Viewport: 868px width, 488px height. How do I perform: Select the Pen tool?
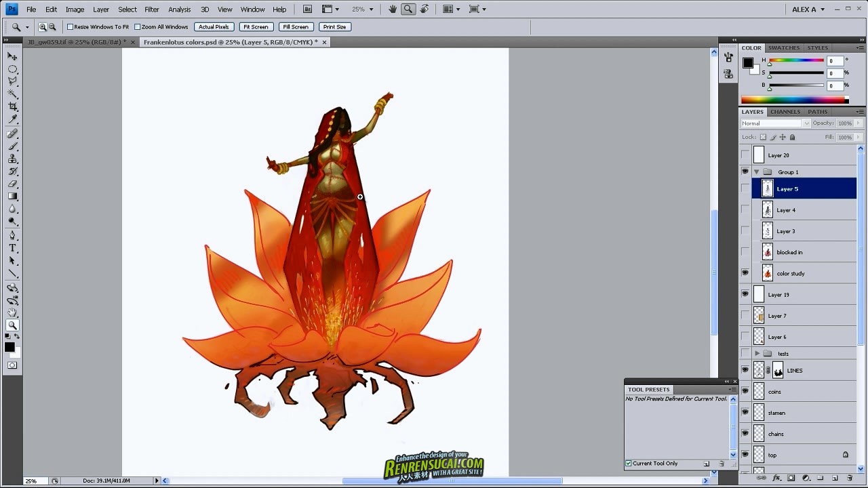[x=12, y=236]
